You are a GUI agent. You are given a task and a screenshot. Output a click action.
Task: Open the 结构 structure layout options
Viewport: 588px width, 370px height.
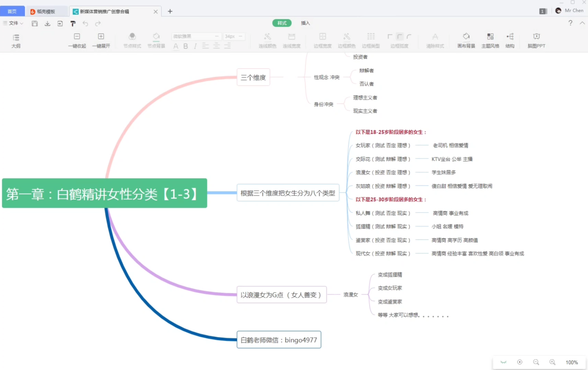coord(510,41)
